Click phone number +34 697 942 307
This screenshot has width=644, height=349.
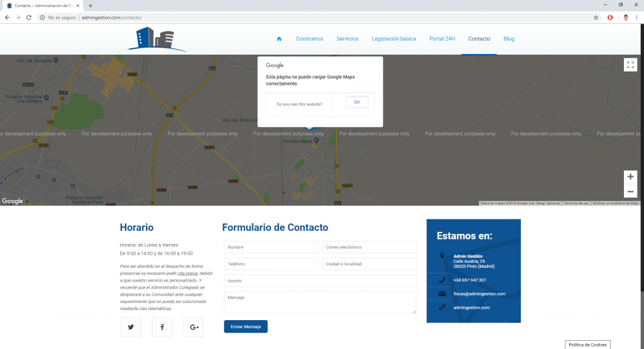pyautogui.click(x=469, y=280)
